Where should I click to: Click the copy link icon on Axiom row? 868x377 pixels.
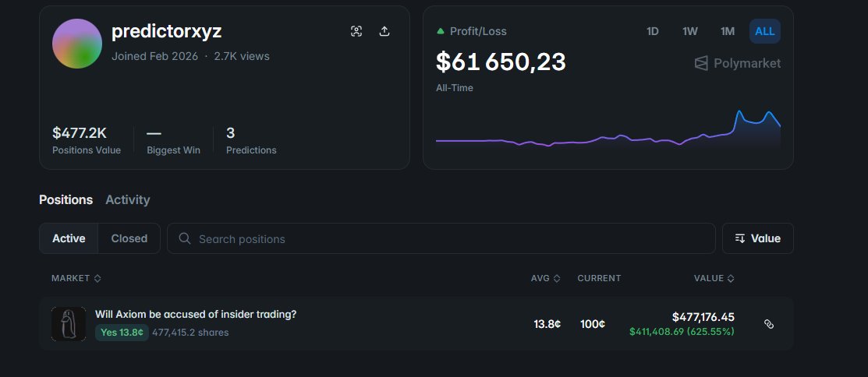tap(768, 324)
